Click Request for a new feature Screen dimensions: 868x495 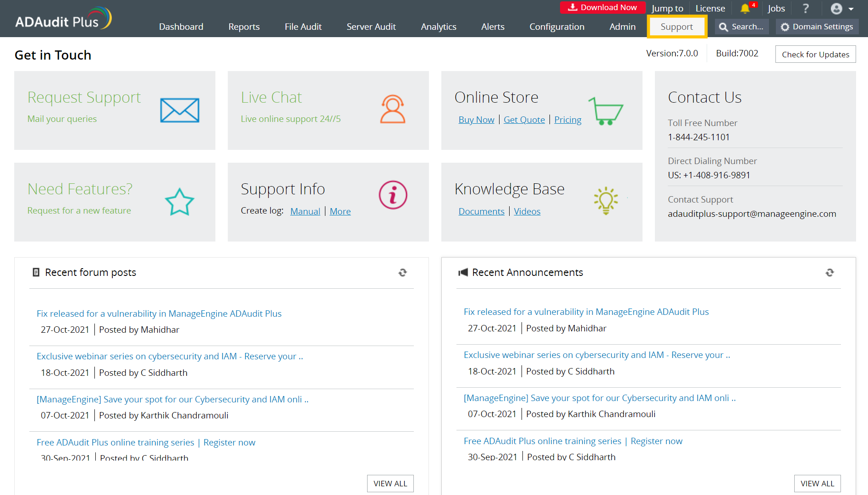[x=79, y=210]
